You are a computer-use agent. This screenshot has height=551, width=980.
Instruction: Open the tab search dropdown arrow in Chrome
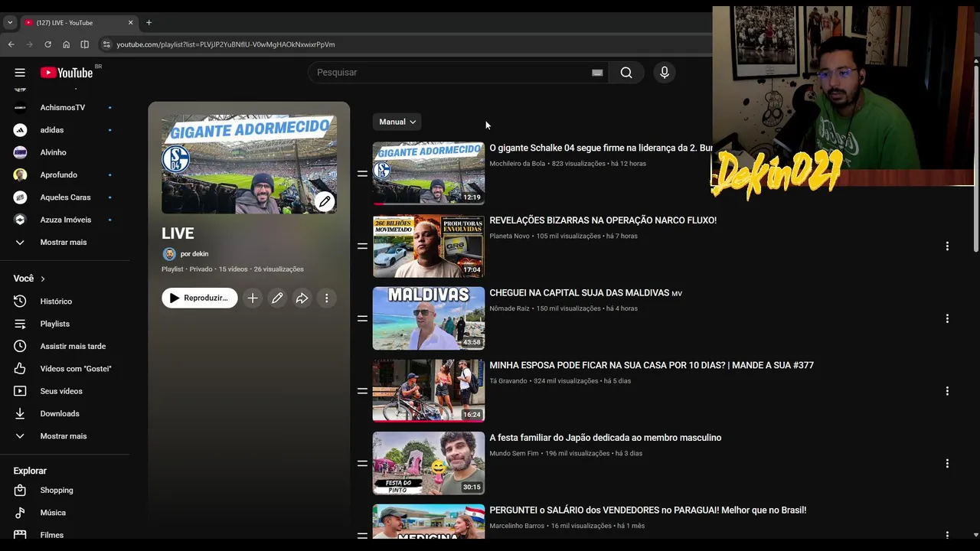(10, 23)
